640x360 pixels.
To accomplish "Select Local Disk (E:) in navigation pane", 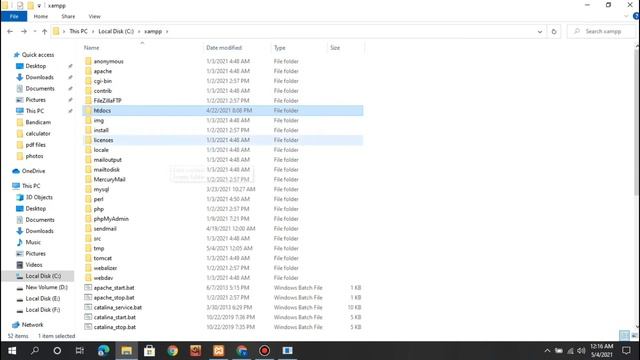I will coord(42,298).
